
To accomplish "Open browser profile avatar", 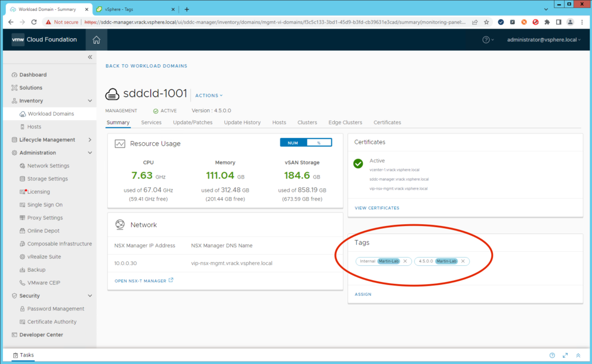I will (x=570, y=22).
